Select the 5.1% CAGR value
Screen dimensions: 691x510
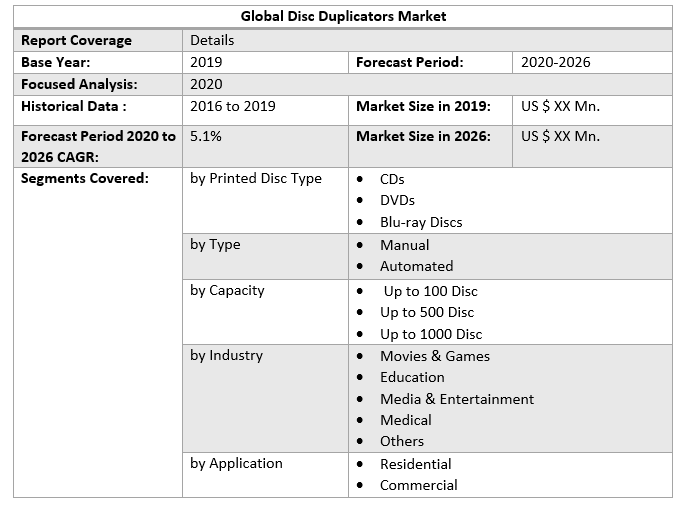[206, 136]
